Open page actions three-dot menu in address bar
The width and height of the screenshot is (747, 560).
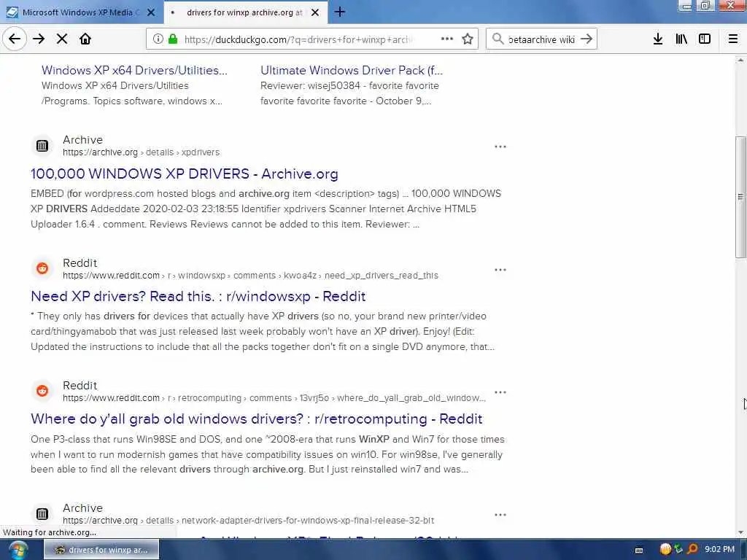tap(447, 39)
